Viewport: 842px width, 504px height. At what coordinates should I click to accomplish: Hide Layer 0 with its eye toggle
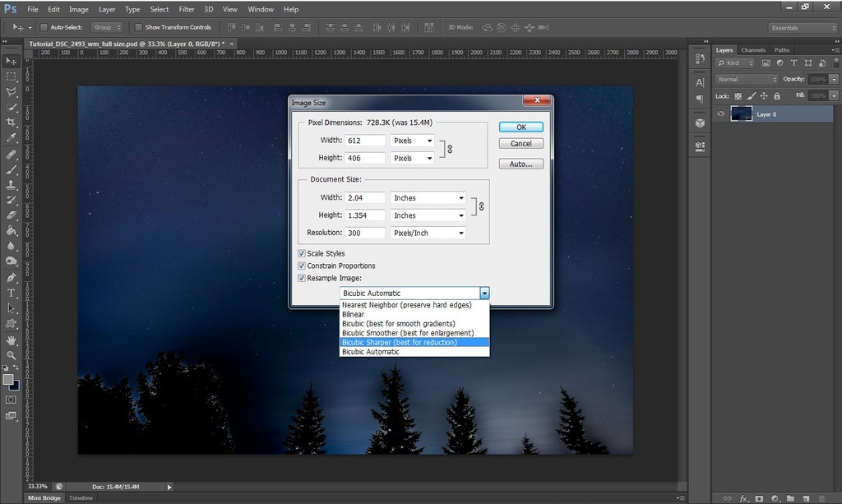tap(720, 113)
